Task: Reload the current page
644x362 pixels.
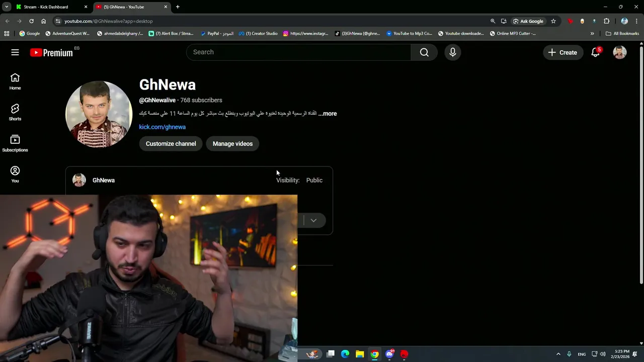Action: (x=31, y=21)
